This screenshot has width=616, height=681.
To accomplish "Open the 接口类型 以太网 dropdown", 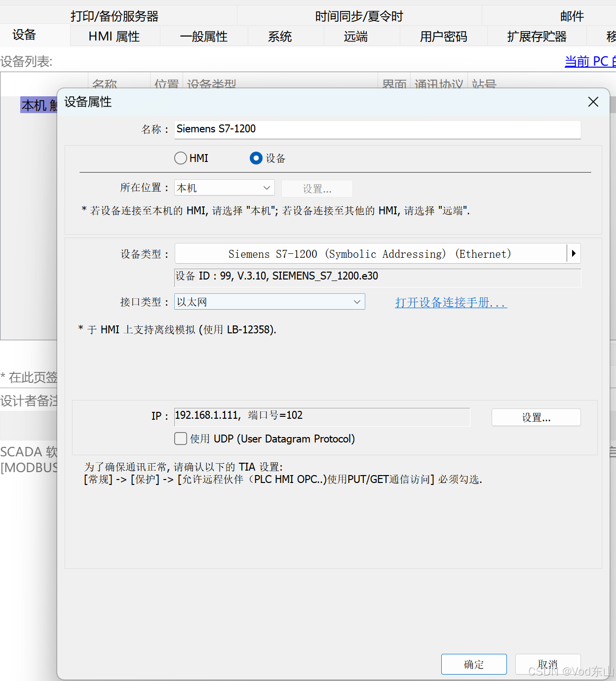I will click(x=269, y=302).
